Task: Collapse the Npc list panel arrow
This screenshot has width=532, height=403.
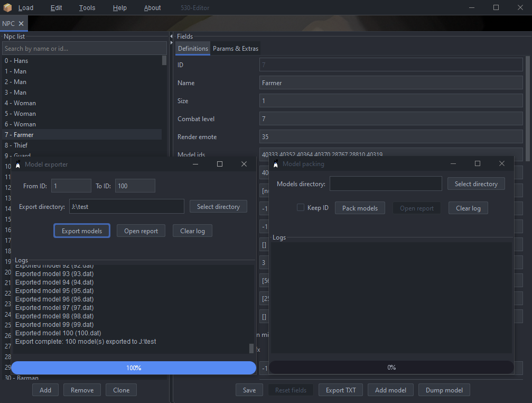Action: (x=171, y=36)
